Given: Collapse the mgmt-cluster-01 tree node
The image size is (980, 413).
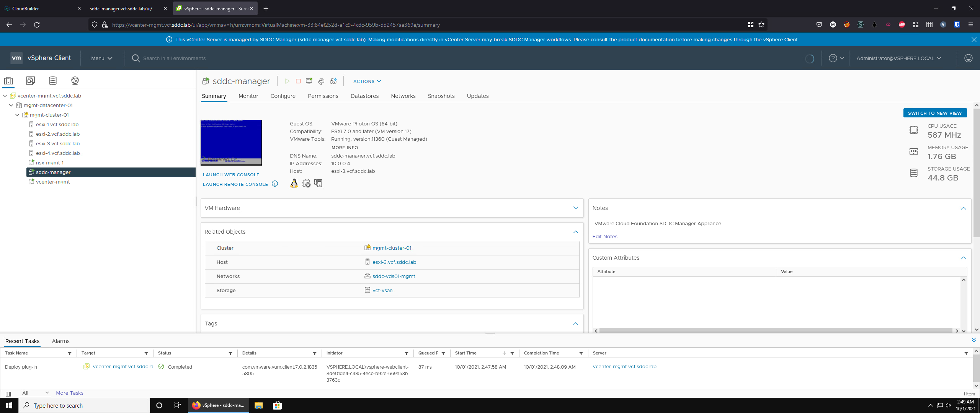Looking at the screenshot, I should coord(17,115).
